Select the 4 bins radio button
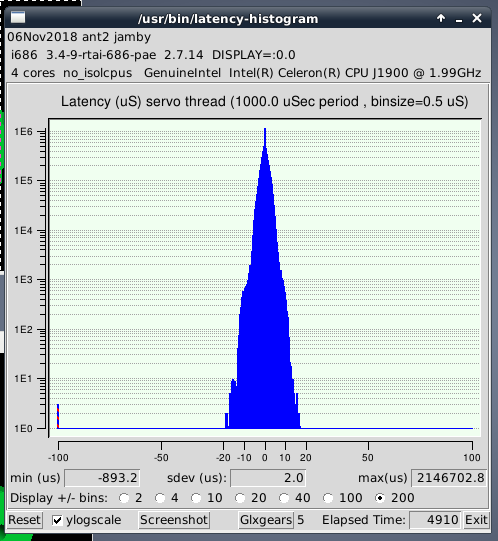Screen dimensions: 498x541 click(160, 498)
